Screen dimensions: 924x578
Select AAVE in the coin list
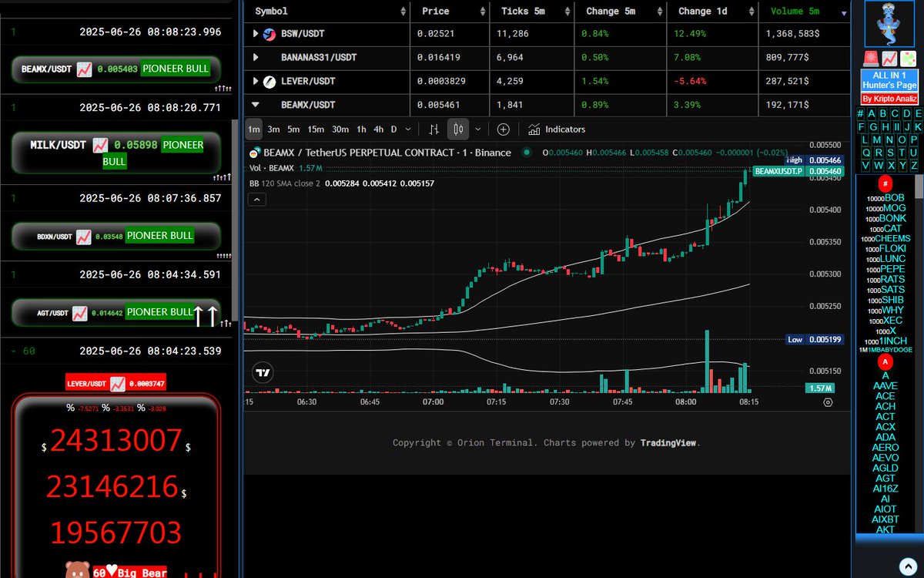(x=885, y=385)
